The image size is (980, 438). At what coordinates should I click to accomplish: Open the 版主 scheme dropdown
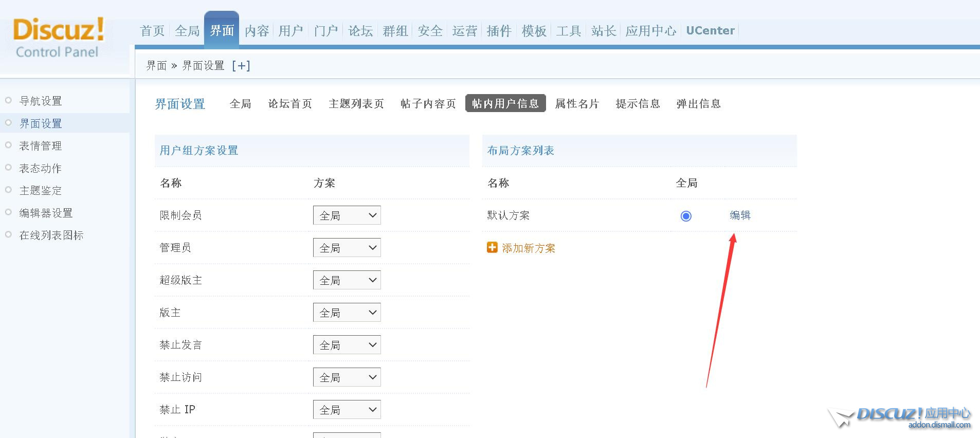pyautogui.click(x=347, y=313)
